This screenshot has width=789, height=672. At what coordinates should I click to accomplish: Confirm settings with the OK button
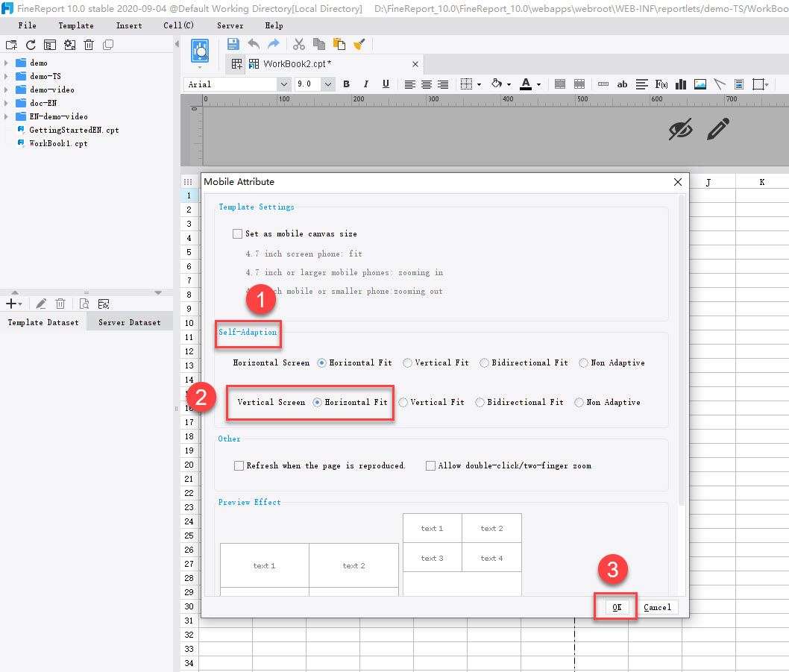(x=615, y=607)
